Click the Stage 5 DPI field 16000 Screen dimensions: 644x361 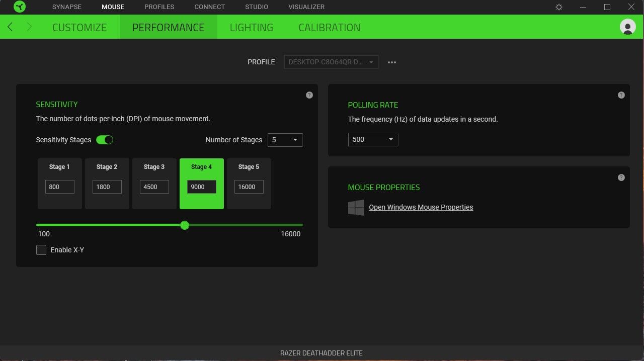(249, 187)
